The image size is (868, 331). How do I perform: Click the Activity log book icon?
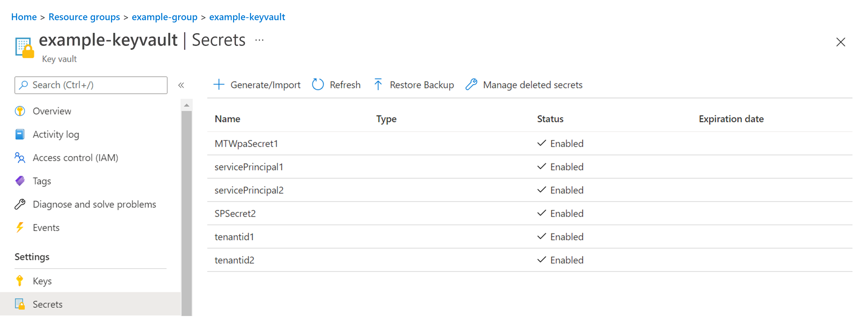(x=20, y=134)
